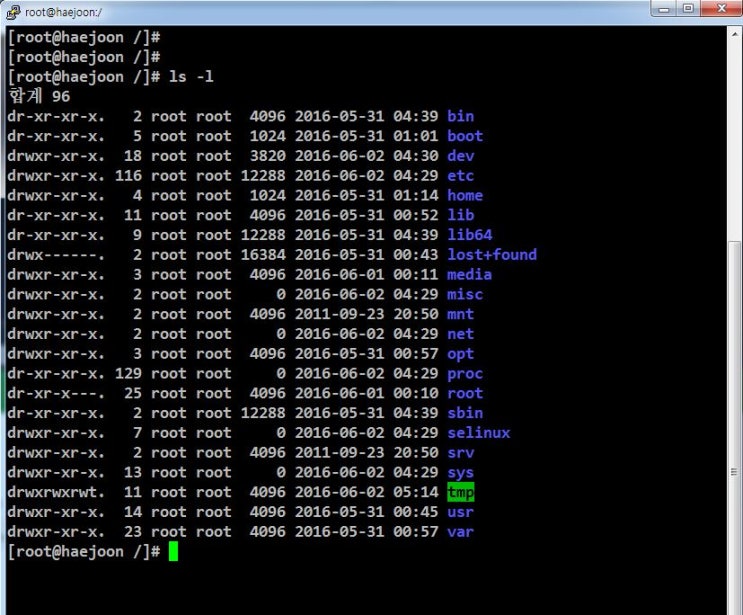This screenshot has width=743, height=615.
Task: Click the 'proc' directory name
Action: tap(465, 374)
